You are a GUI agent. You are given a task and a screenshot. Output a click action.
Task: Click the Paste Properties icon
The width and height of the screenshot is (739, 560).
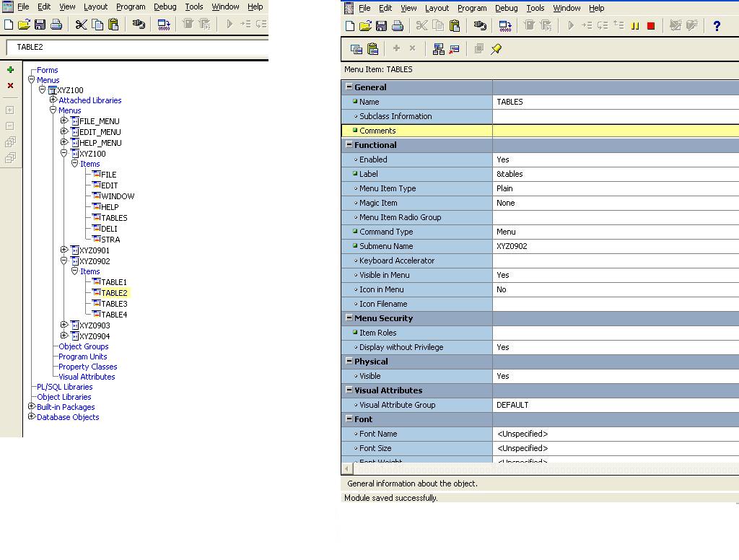tap(372, 48)
